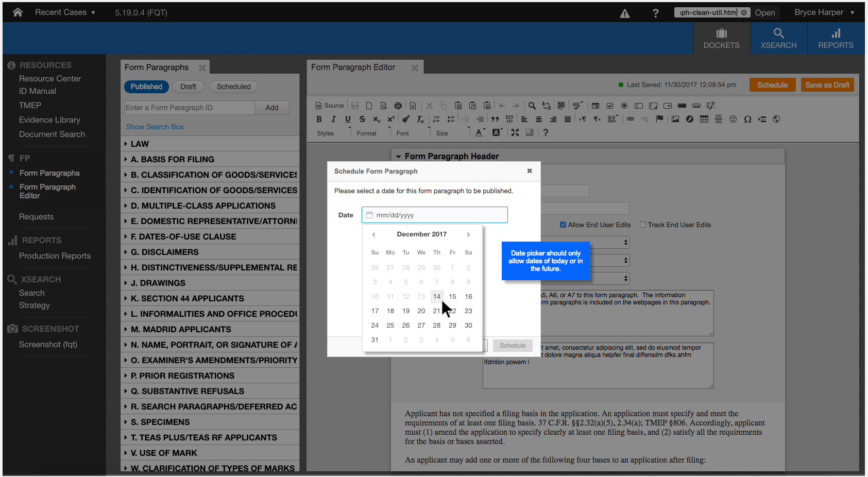Maximize the editor area

point(515,132)
